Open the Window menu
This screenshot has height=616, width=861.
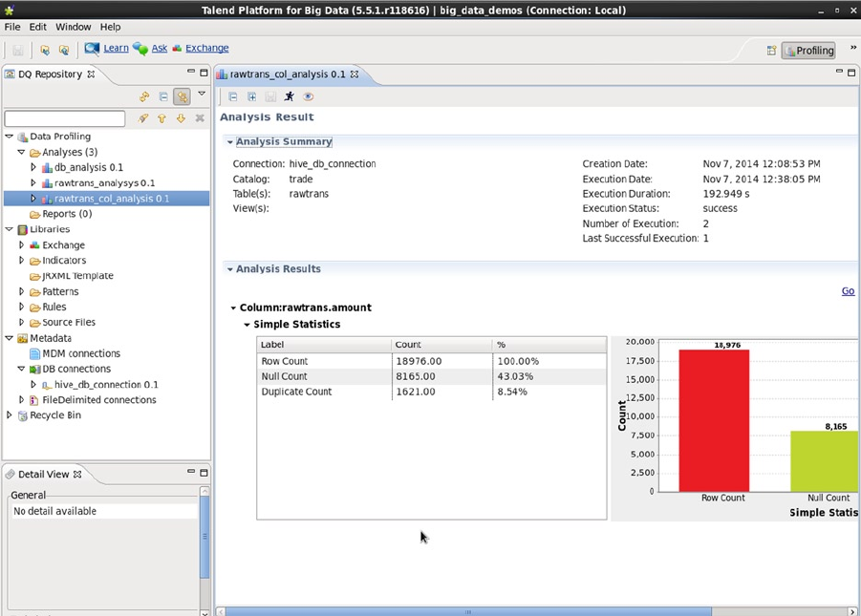click(x=73, y=27)
